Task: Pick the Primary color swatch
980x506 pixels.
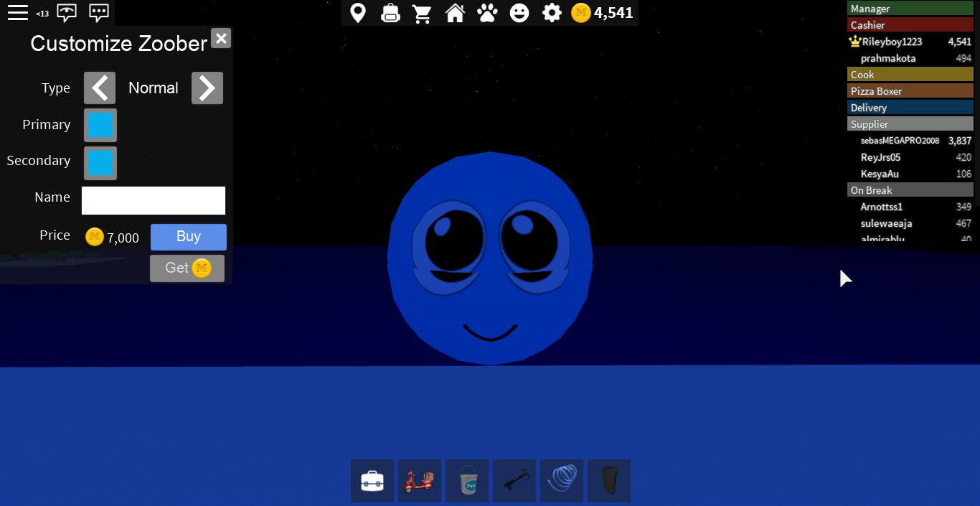Action: (100, 126)
